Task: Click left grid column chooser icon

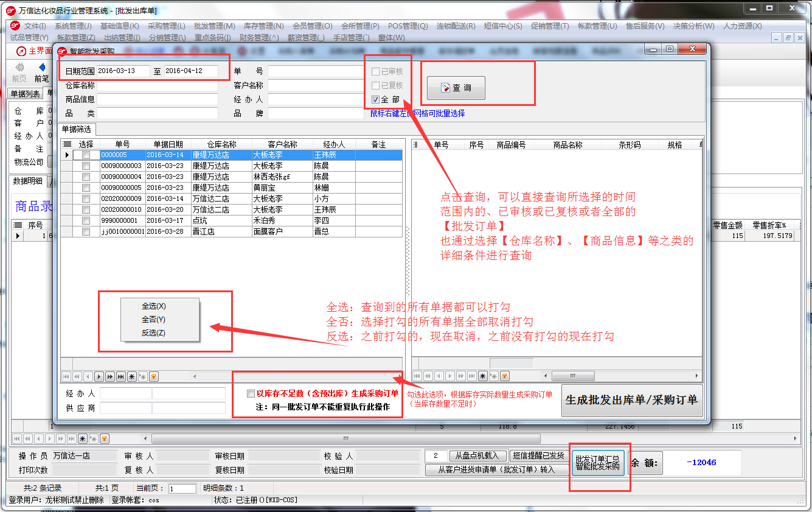Action: tap(67, 144)
